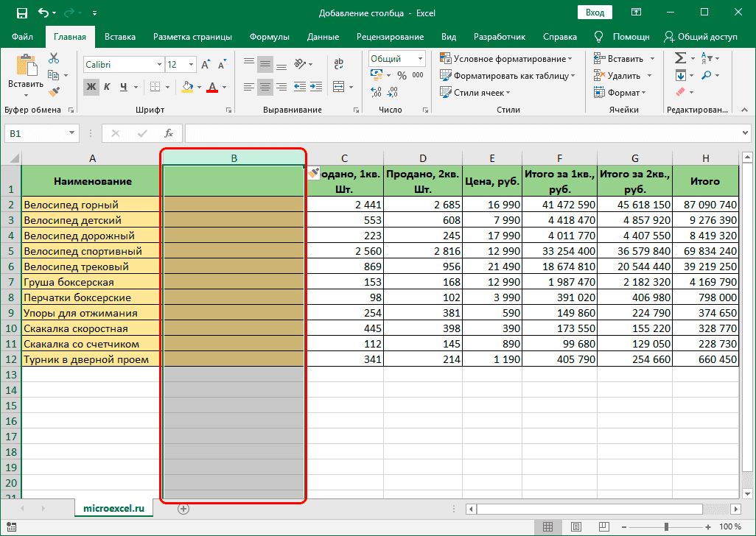Screen dimensions: 756x536
Task: Switch to the Вставка ribbon tab
Action: [x=119, y=36]
